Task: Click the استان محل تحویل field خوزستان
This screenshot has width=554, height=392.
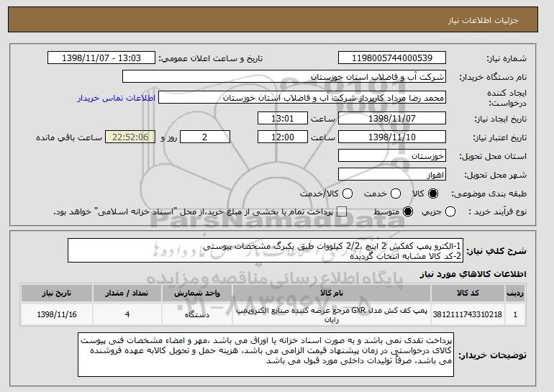Action: [x=392, y=155]
